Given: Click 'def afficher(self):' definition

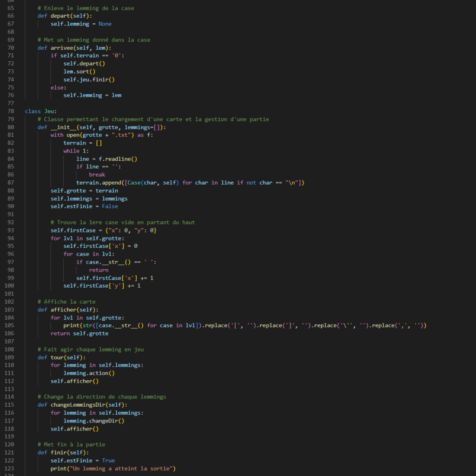Looking at the screenshot, I should (68, 310).
